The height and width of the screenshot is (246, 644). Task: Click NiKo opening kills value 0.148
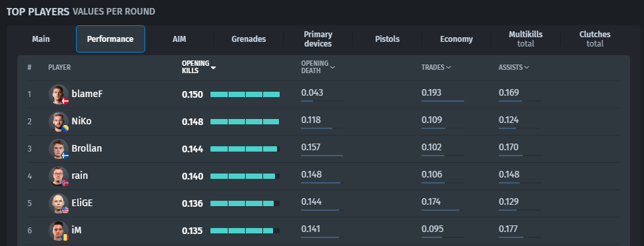(x=192, y=122)
